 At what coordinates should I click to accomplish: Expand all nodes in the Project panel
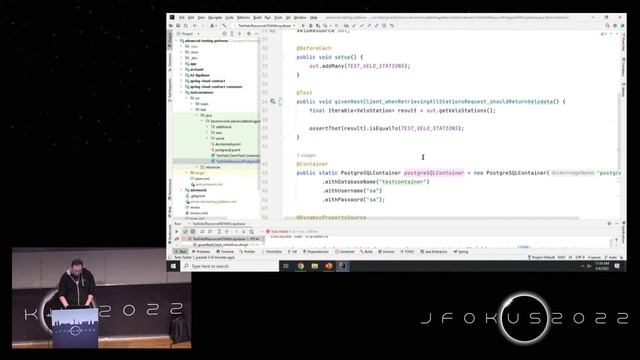tap(232, 33)
